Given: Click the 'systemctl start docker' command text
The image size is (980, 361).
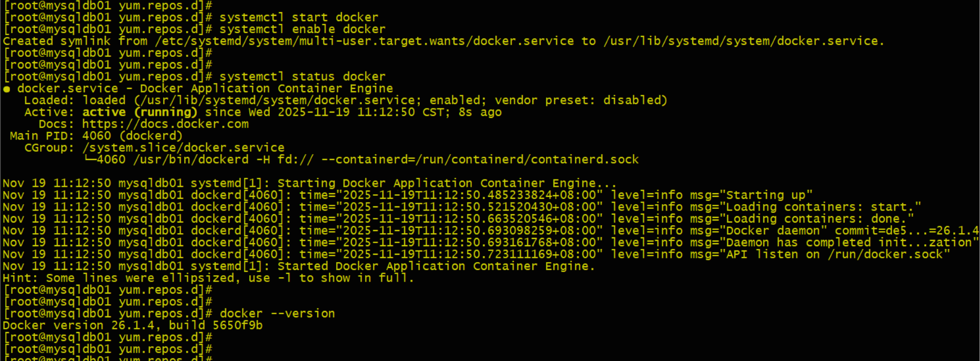Looking at the screenshot, I should [x=299, y=17].
